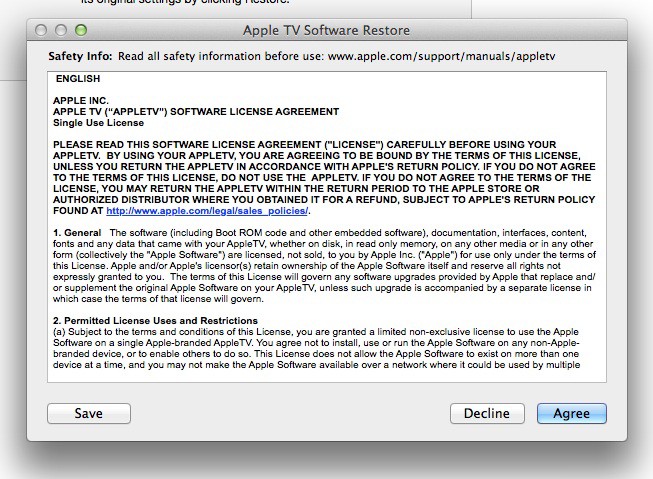Click the Agree button
Screen dimensions: 653x479
click(x=571, y=413)
